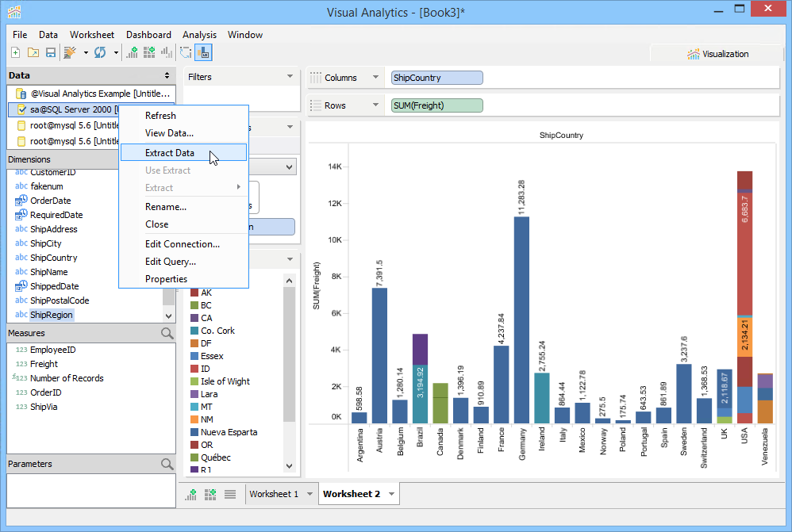The image size is (792, 532).
Task: Open the connect data dropdown arrow
Action: [86, 52]
